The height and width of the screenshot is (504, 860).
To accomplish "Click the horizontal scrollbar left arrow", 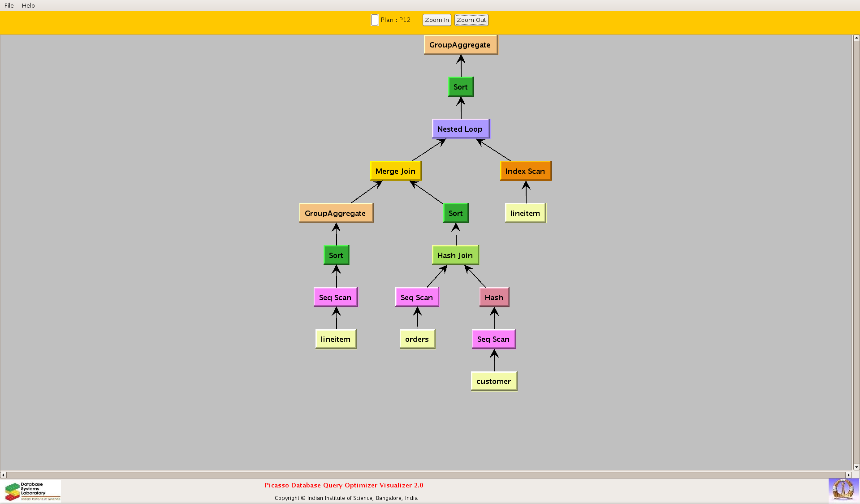I will click(4, 475).
